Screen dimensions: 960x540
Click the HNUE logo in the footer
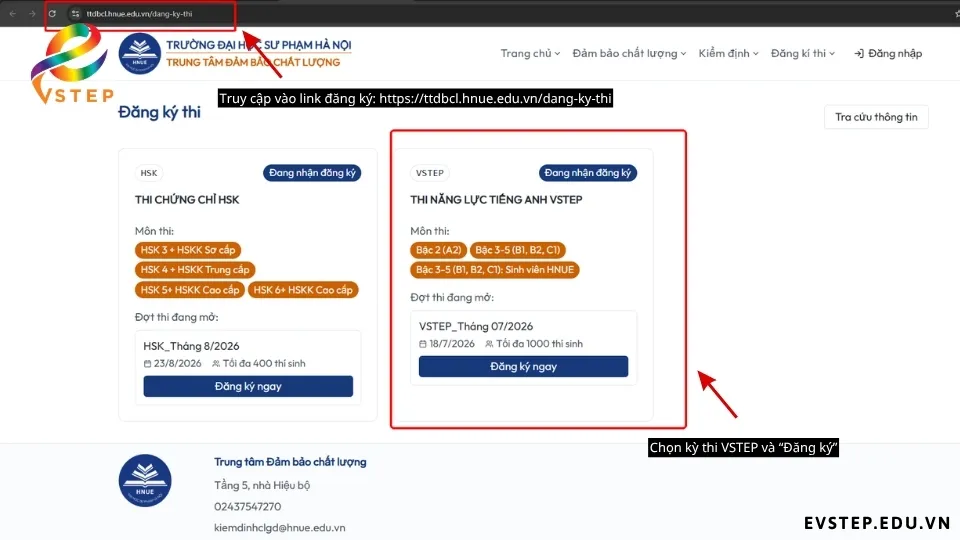[145, 481]
